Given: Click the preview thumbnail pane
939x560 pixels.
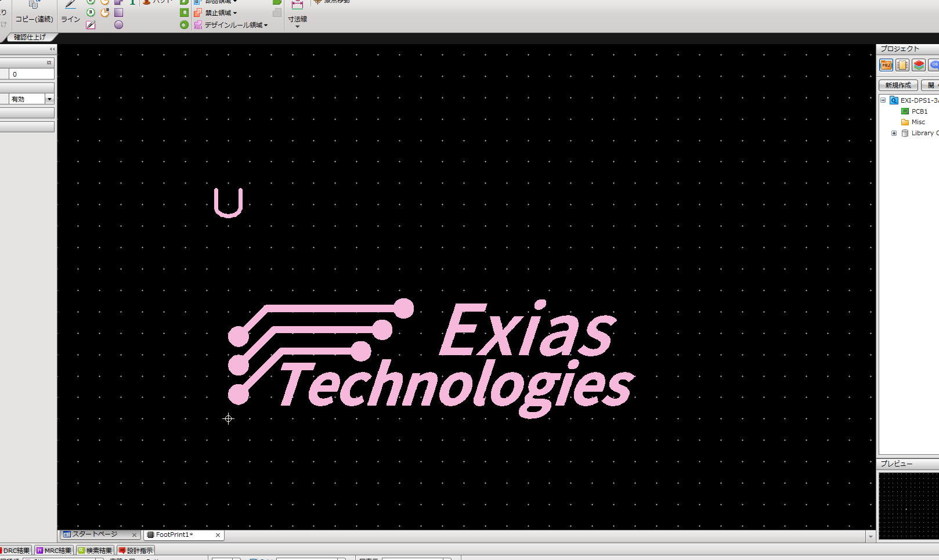Looking at the screenshot, I should [x=908, y=505].
